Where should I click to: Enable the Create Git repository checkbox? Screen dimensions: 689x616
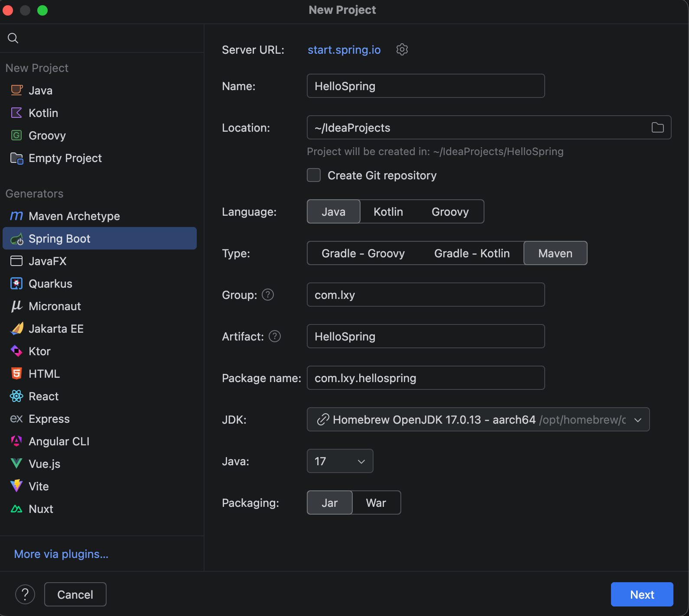(x=314, y=175)
